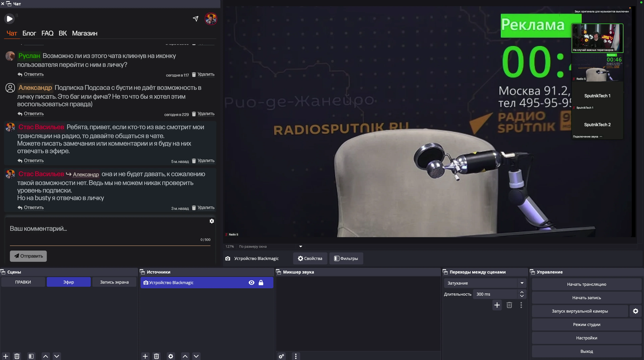
Task: Click the paper plane icon in chat header
Action: [196, 19]
